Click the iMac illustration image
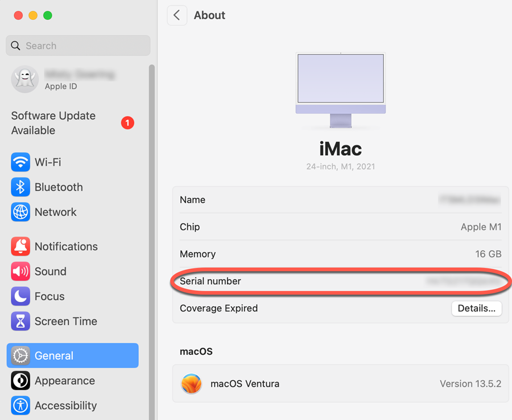The image size is (512, 420). [x=341, y=90]
